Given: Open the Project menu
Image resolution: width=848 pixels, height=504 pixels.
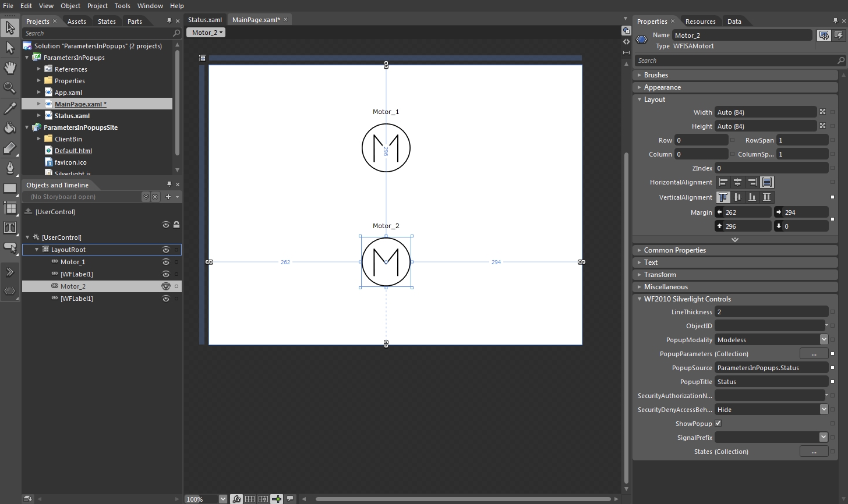Looking at the screenshot, I should [97, 6].
